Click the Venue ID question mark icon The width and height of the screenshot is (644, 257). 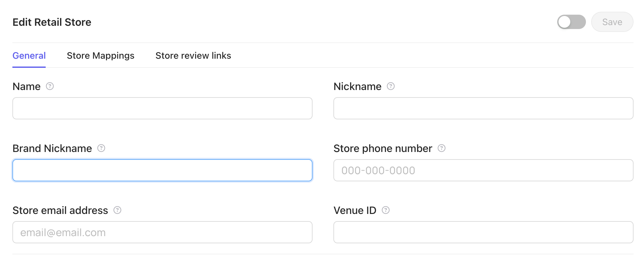point(386,210)
